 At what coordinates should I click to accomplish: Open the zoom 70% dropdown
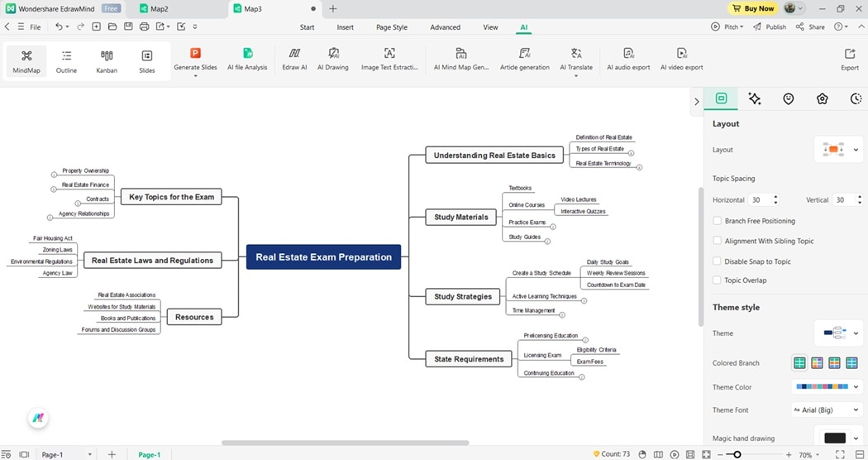click(x=808, y=454)
